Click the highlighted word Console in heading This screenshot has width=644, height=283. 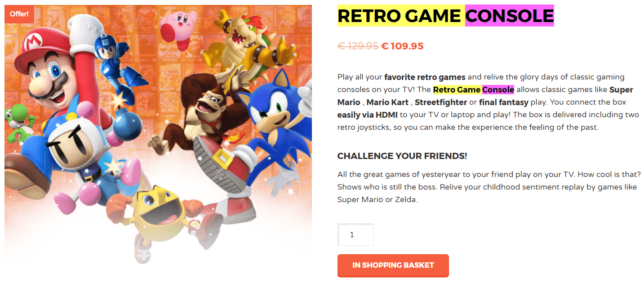pos(510,16)
